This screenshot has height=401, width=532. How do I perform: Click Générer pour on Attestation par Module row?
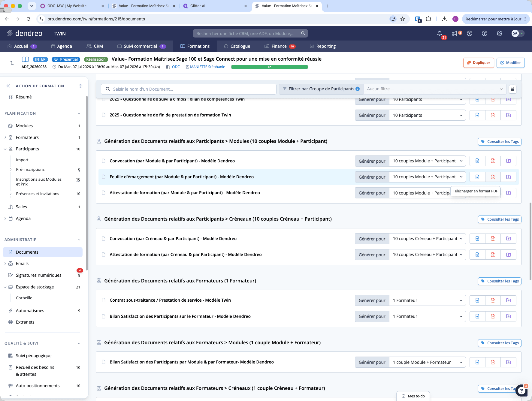click(372, 193)
